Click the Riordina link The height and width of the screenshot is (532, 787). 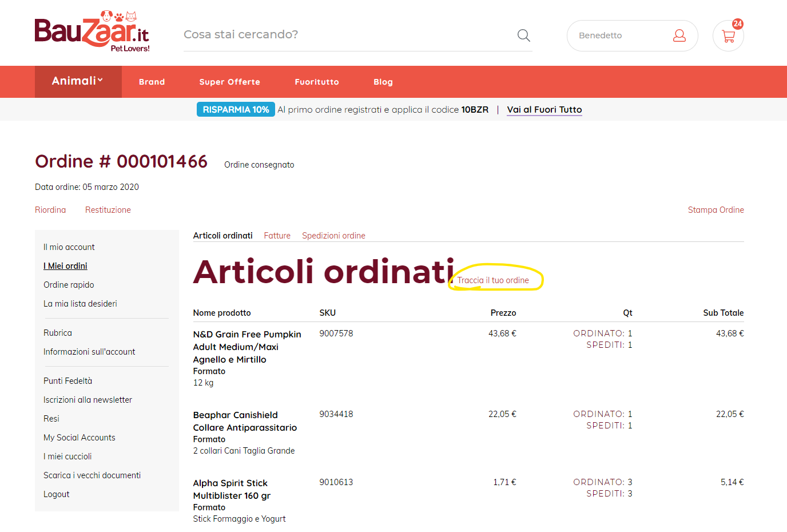[50, 210]
